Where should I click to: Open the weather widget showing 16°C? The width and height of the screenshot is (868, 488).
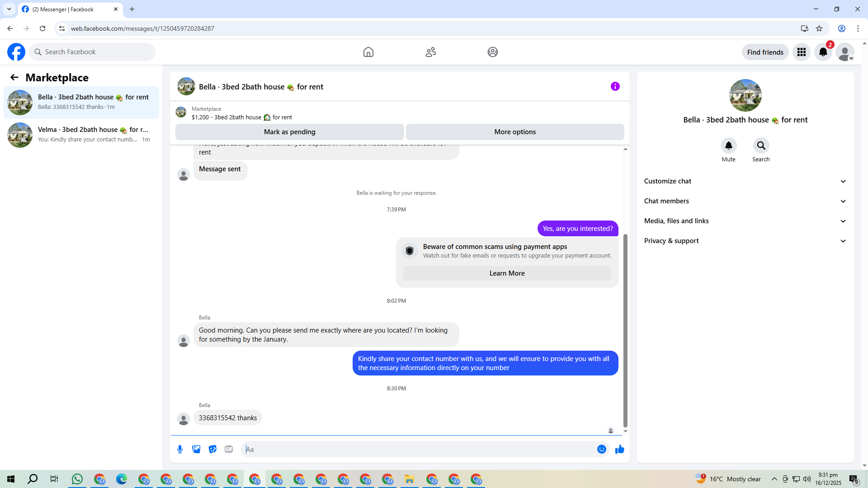(x=728, y=479)
